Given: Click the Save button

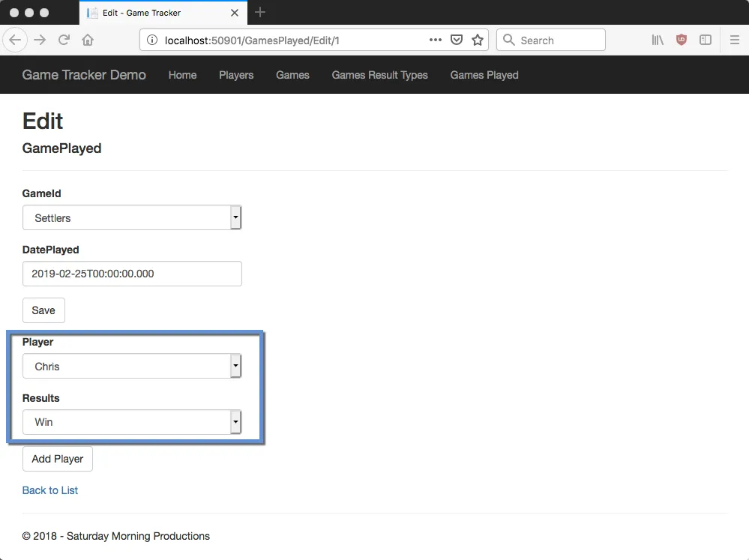Looking at the screenshot, I should 43,310.
